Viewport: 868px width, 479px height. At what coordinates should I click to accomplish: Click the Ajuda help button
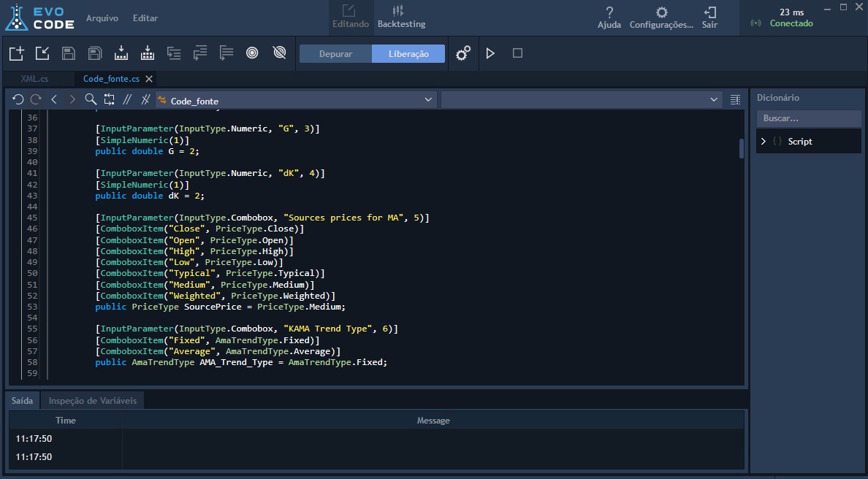click(x=609, y=18)
